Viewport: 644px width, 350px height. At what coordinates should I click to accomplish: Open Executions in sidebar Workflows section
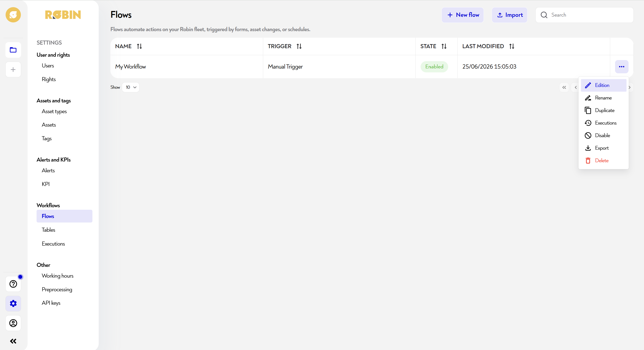click(53, 244)
